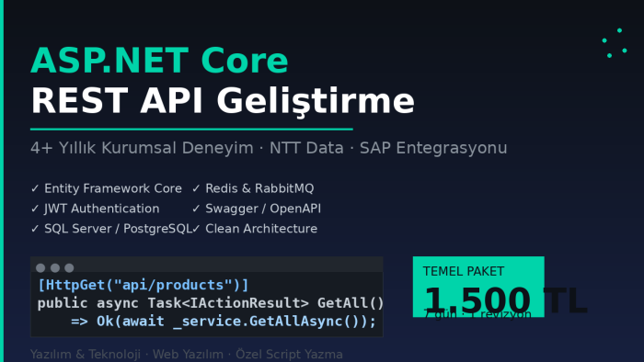
Task: Click the [HttpGet("api/products")] code line
Action: coord(143,285)
